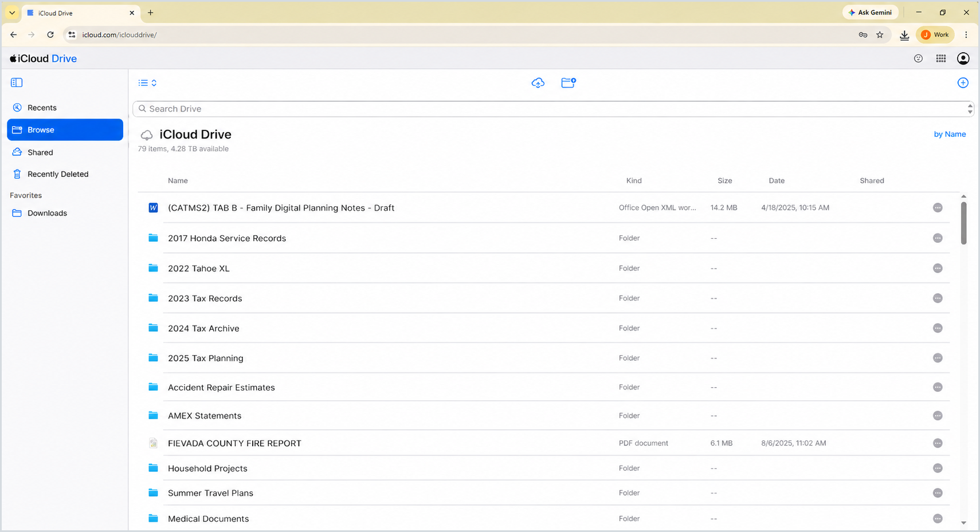Open the iCloud account profile icon
This screenshot has height=532, width=980.
(x=963, y=58)
